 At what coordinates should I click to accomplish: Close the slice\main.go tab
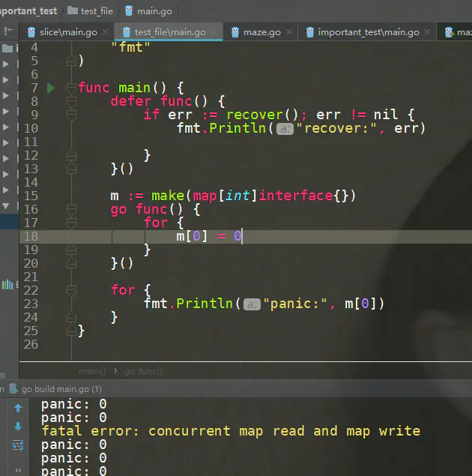click(x=105, y=32)
